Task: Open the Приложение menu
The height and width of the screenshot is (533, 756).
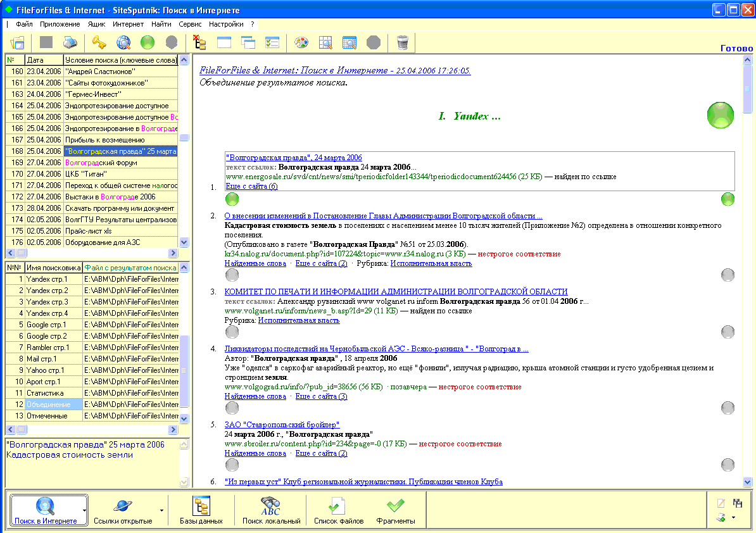Action: (60, 24)
